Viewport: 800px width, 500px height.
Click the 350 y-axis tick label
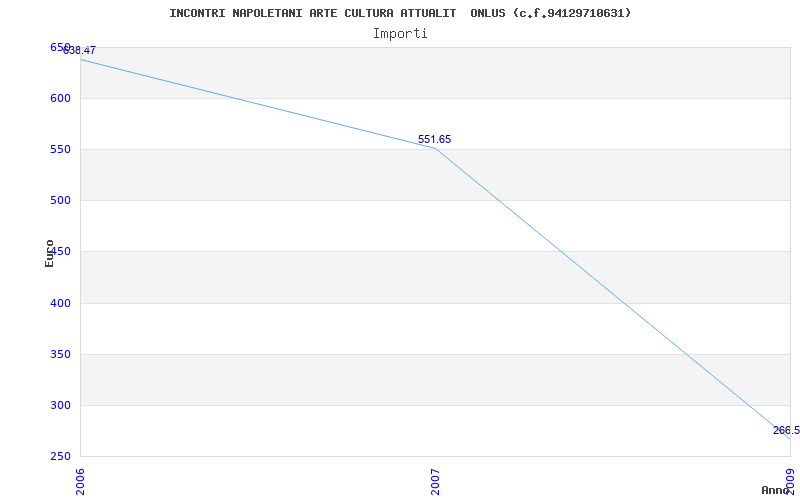60,354
